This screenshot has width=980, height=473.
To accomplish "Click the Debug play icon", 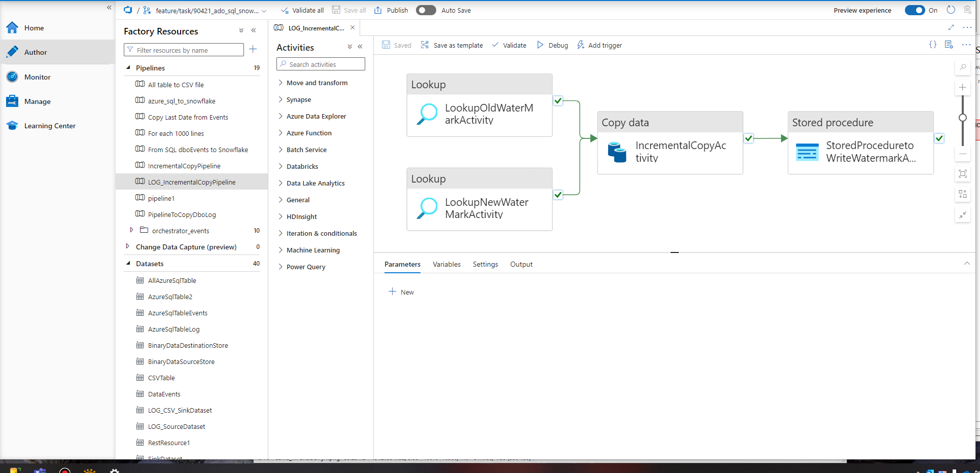I will coord(540,45).
